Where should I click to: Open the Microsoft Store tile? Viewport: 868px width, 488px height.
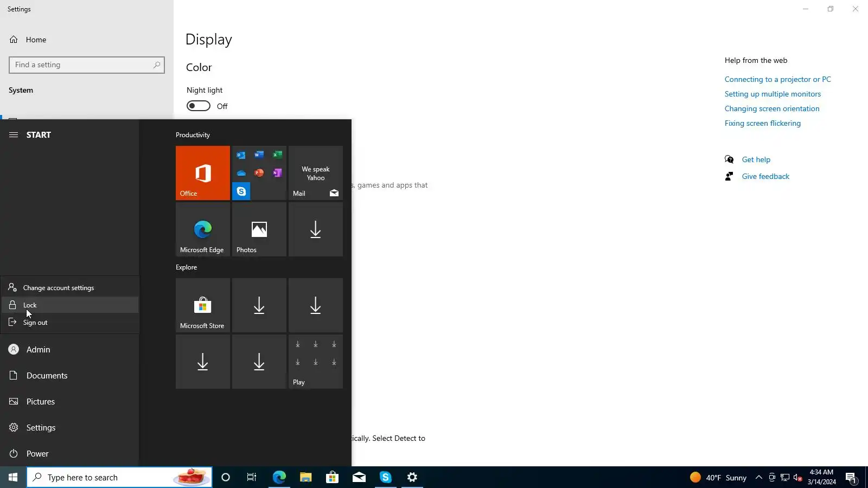pyautogui.click(x=203, y=305)
